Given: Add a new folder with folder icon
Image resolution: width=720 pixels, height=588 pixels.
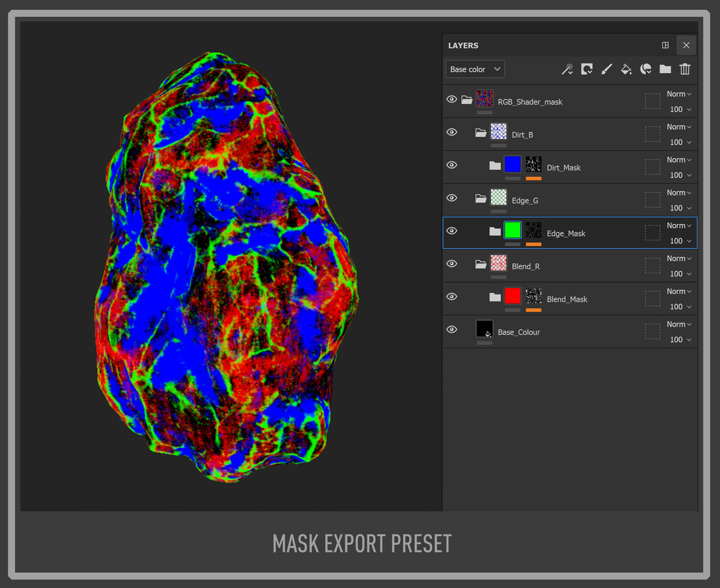Looking at the screenshot, I should coord(665,69).
